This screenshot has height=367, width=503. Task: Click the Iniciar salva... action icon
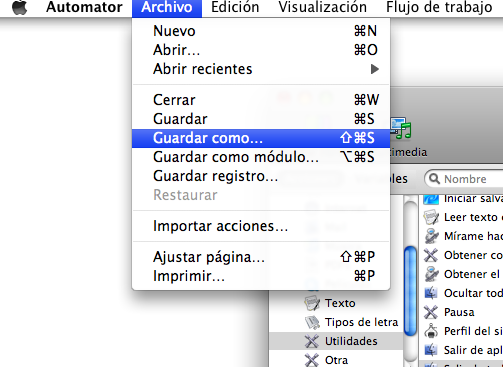(431, 199)
